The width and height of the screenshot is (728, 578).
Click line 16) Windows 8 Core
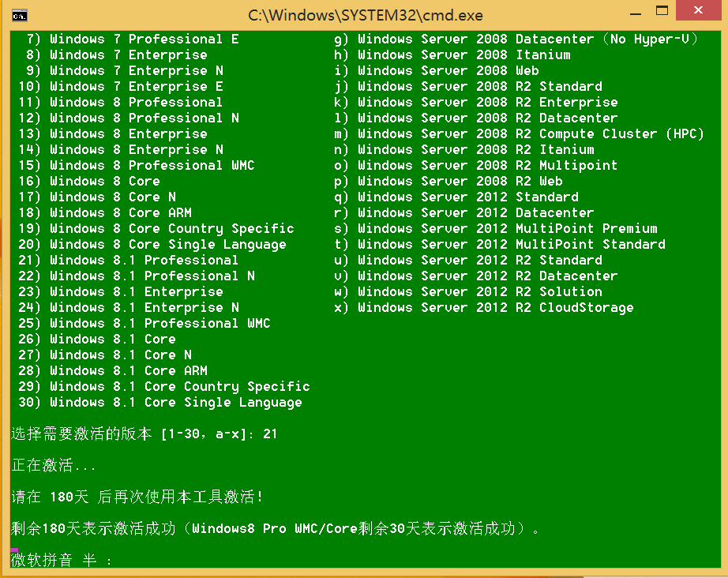[x=89, y=181]
